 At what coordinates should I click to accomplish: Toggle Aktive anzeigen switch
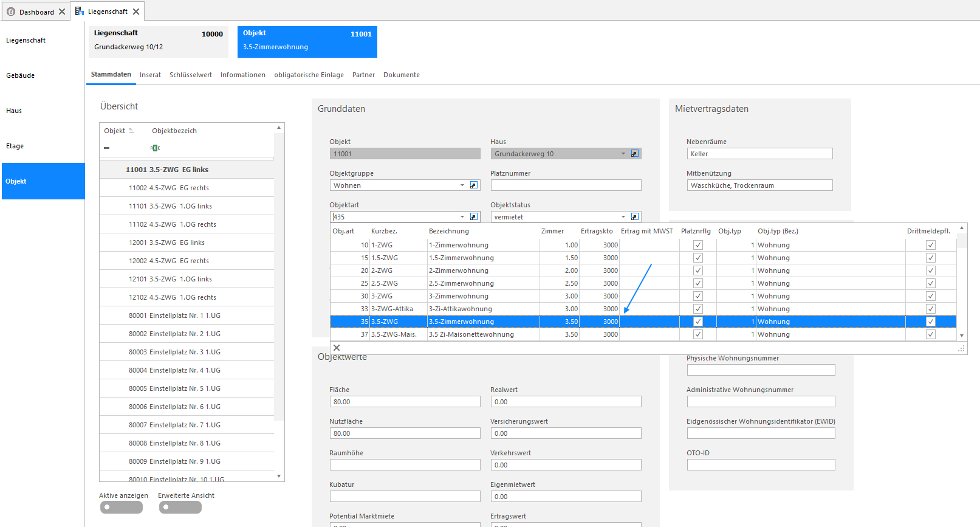[122, 507]
